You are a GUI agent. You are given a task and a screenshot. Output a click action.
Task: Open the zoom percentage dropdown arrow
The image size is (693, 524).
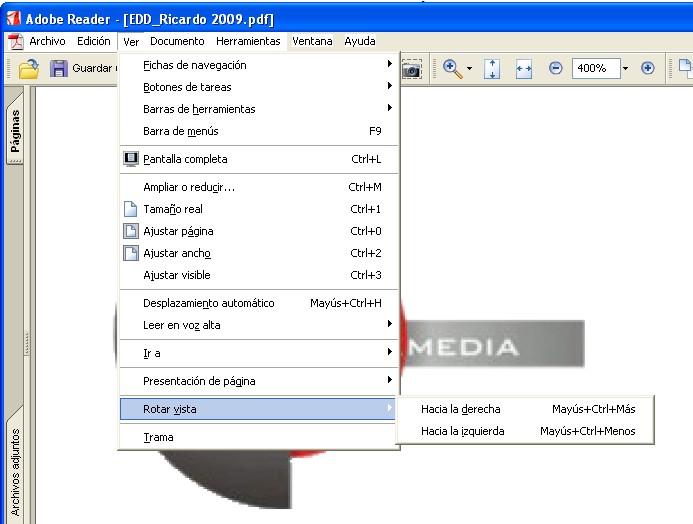(625, 68)
